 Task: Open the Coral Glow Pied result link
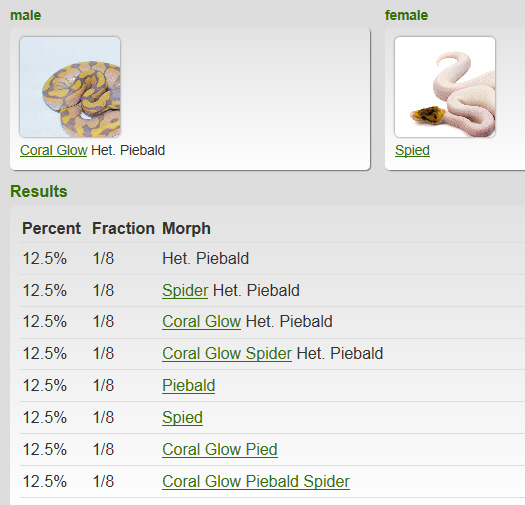pyautogui.click(x=220, y=449)
